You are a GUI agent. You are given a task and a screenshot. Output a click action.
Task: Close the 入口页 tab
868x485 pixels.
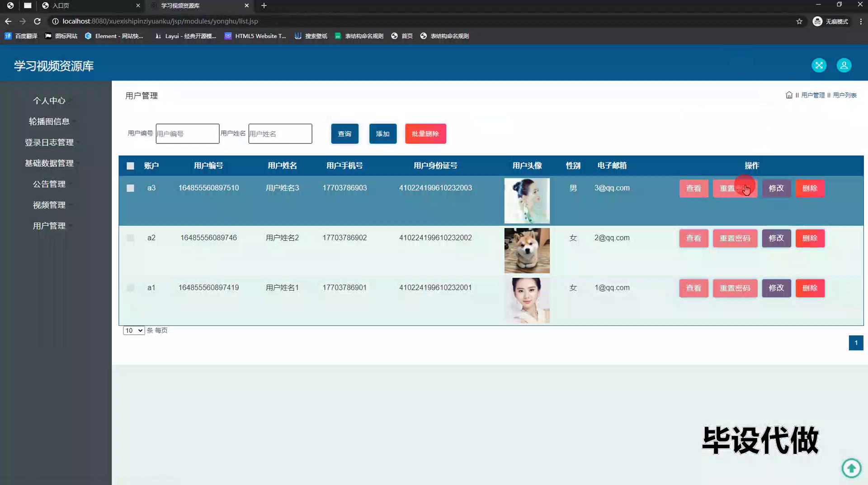click(138, 5)
